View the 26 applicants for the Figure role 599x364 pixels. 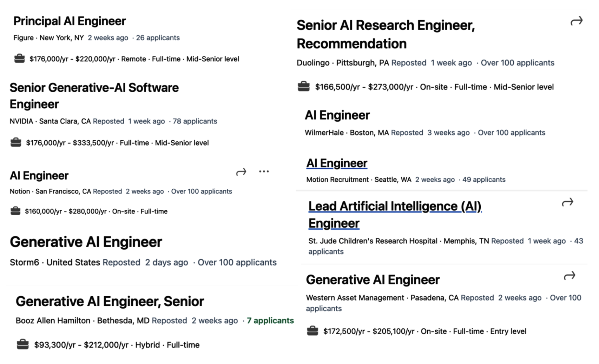click(158, 38)
